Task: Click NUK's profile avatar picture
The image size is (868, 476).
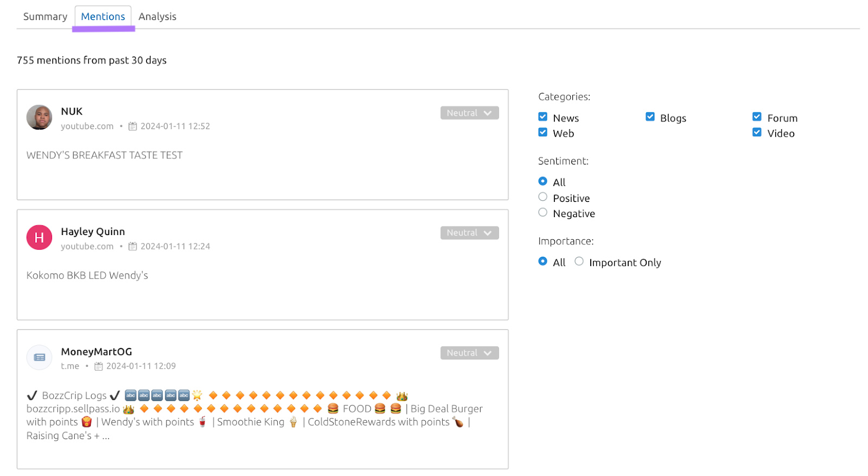Action: point(39,117)
